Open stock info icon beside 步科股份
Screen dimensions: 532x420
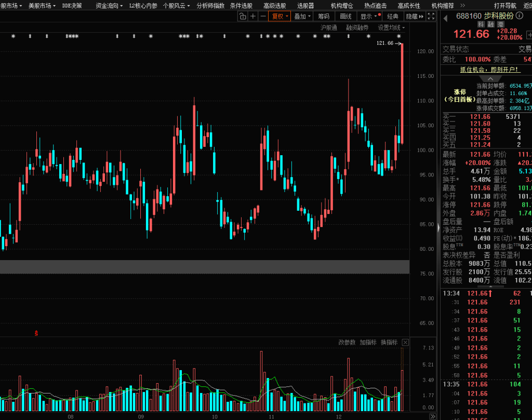[520, 16]
